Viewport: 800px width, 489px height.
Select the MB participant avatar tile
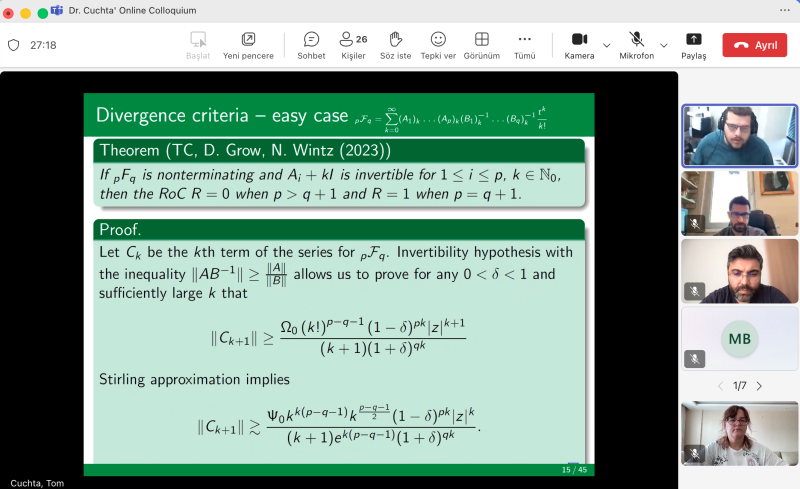point(739,339)
